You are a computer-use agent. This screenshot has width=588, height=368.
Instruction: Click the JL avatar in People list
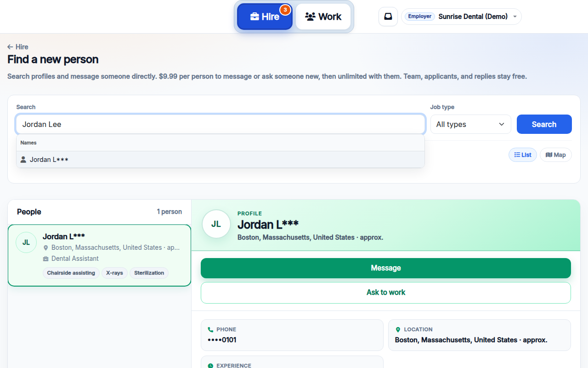pos(26,242)
